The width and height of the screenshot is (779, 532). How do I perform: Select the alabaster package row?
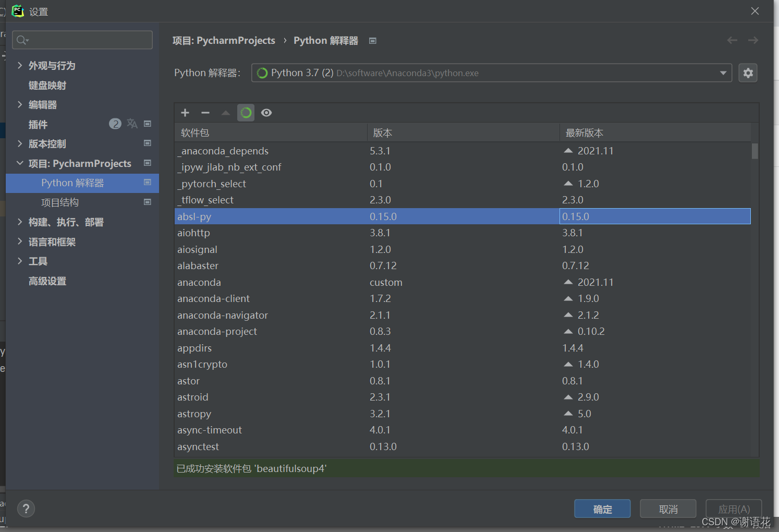(x=463, y=265)
